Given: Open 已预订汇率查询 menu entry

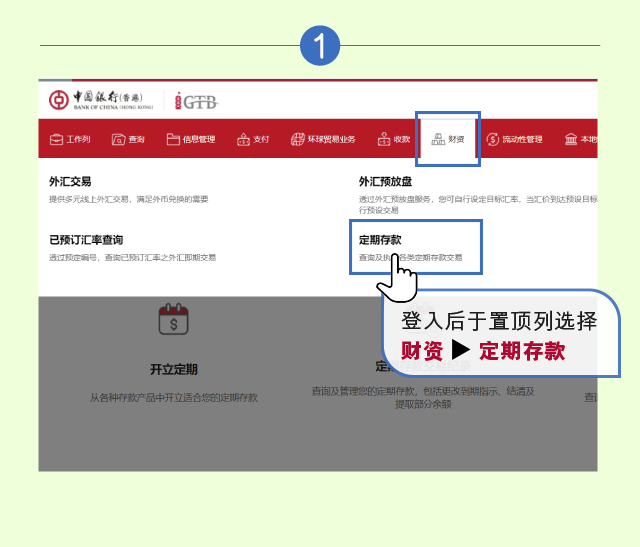Looking at the screenshot, I should (86, 240).
